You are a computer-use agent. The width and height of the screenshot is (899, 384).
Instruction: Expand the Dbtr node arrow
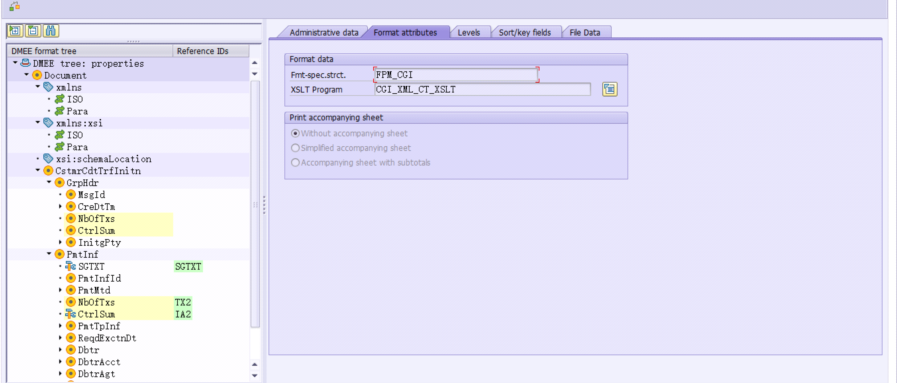[60, 350]
